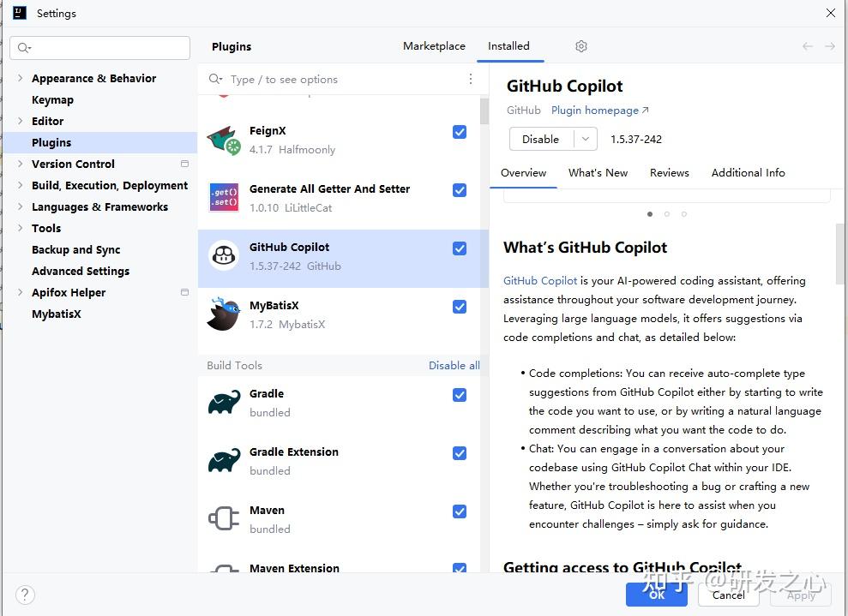Disable the MyBatisX plugin checkbox

pyautogui.click(x=460, y=307)
